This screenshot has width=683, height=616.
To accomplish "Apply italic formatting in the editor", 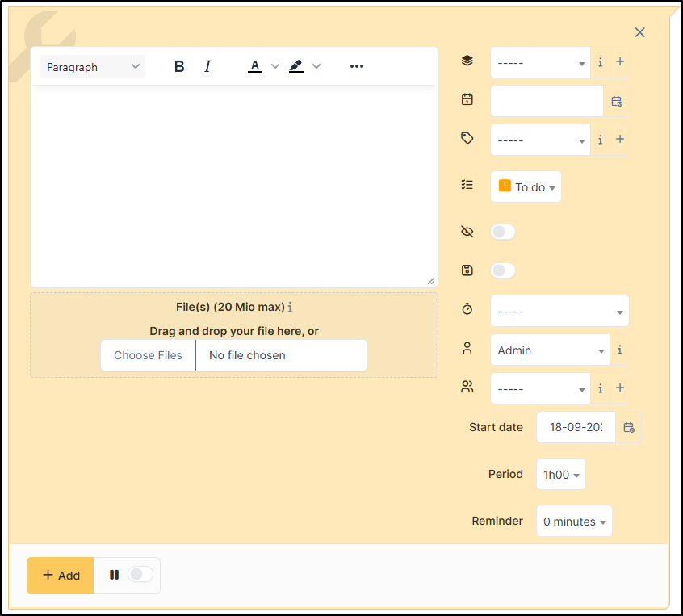I will (207, 67).
